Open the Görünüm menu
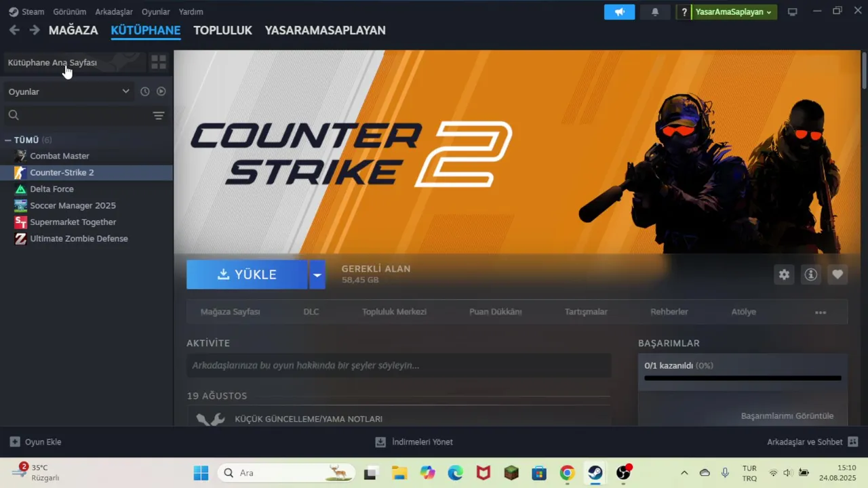The image size is (868, 488). [70, 12]
